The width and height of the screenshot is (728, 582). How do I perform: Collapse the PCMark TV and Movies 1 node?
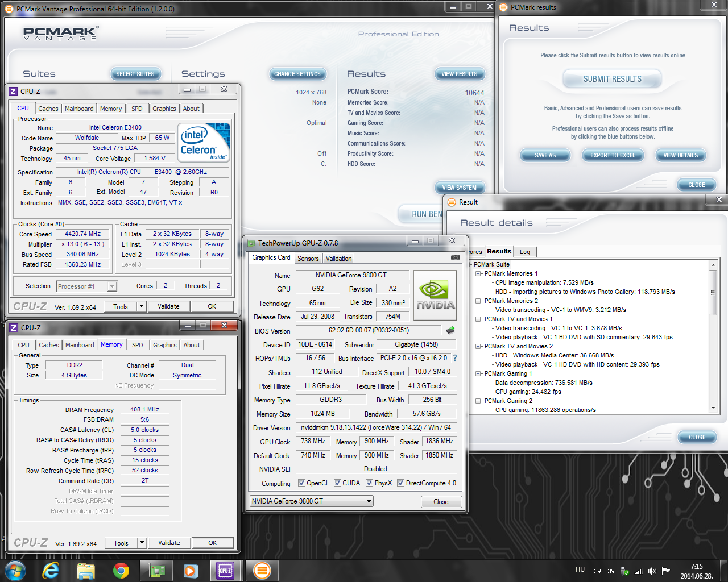(x=478, y=319)
